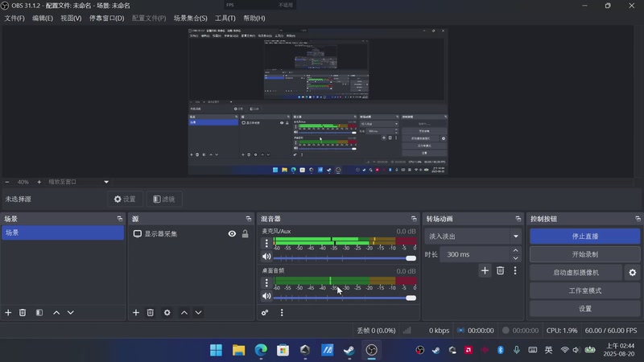Open 淡入淡出 transition dropdown
This screenshot has width=644, height=362.
[473, 237]
